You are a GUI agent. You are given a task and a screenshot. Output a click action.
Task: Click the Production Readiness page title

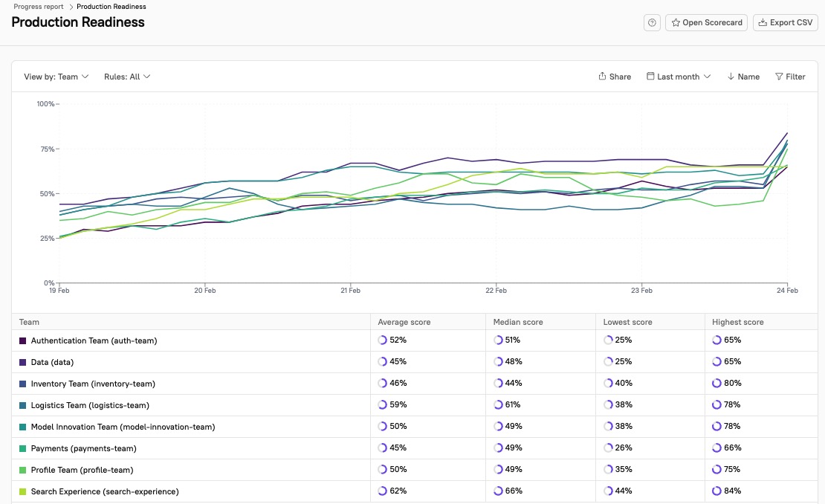pyautogui.click(x=78, y=22)
